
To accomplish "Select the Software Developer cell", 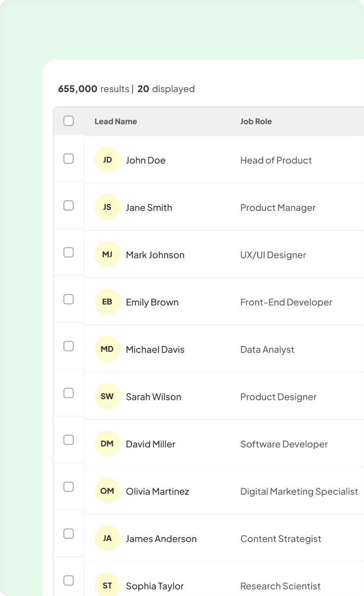I will (x=284, y=444).
